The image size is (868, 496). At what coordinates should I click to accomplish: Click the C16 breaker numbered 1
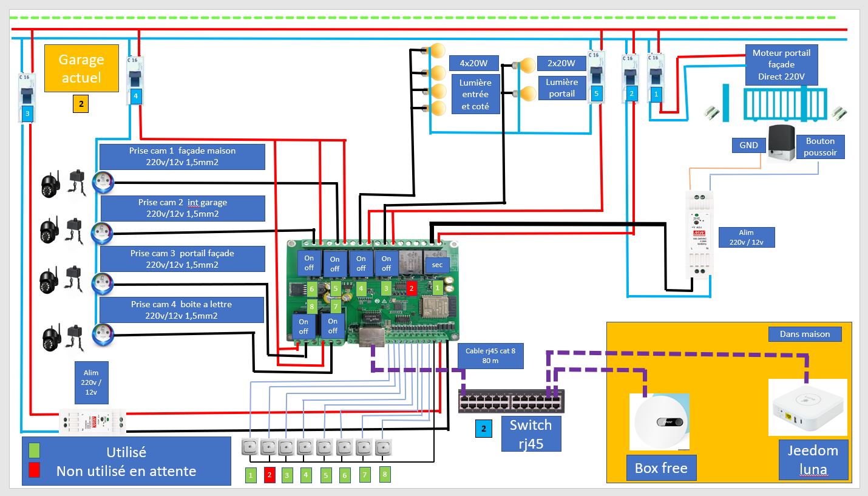coord(656,78)
